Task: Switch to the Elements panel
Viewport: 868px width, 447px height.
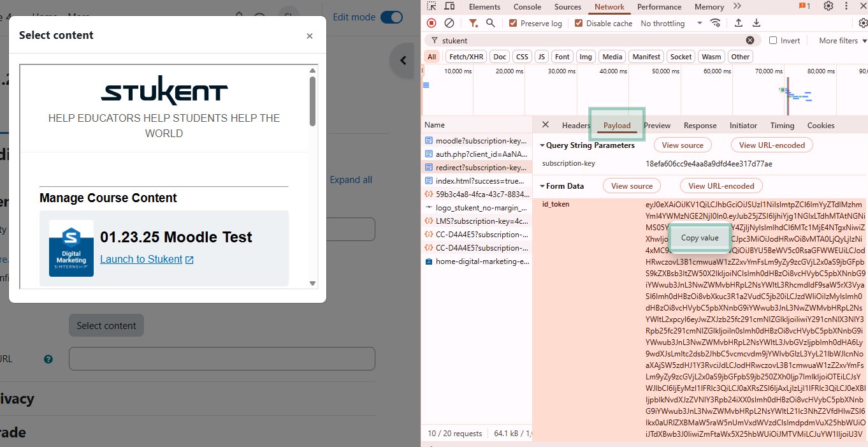Action: pos(485,6)
